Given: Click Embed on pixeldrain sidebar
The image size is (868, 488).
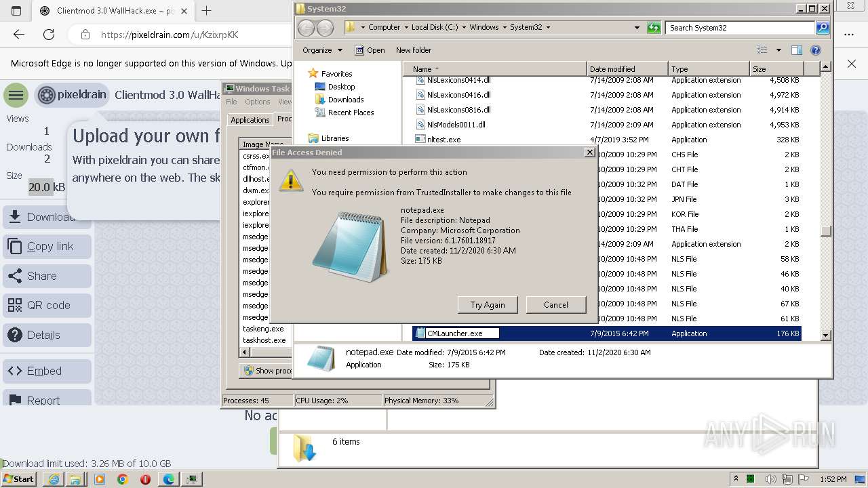Looking at the screenshot, I should [47, 371].
